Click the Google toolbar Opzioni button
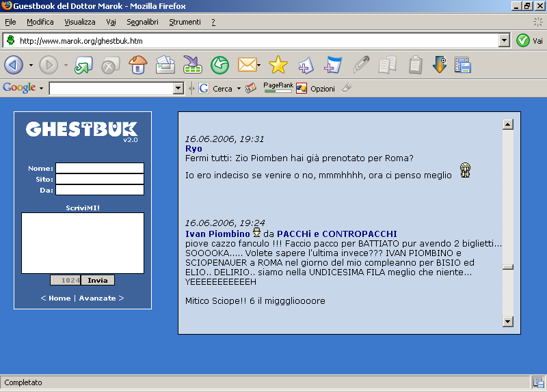Viewport: 547px width, 392px height. [316, 88]
